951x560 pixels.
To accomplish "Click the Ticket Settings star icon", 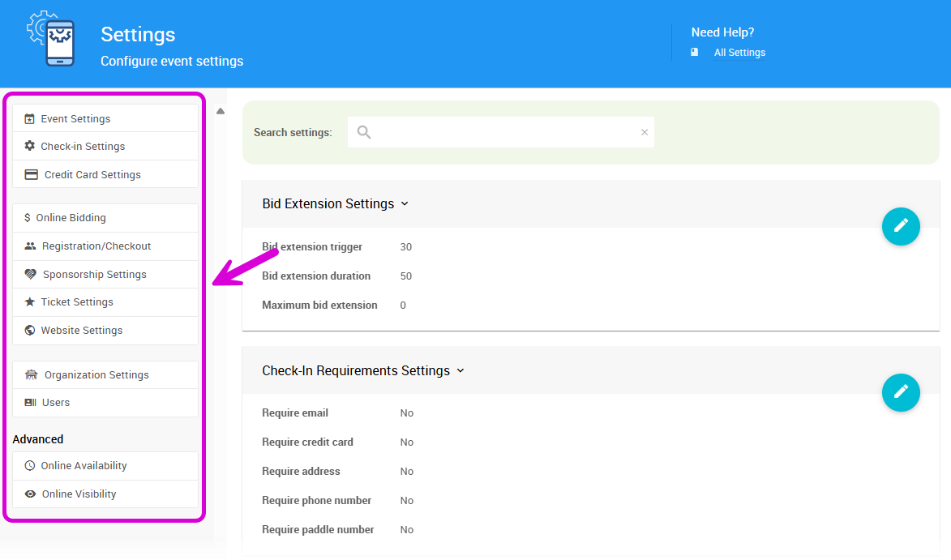I will pyautogui.click(x=28, y=301).
